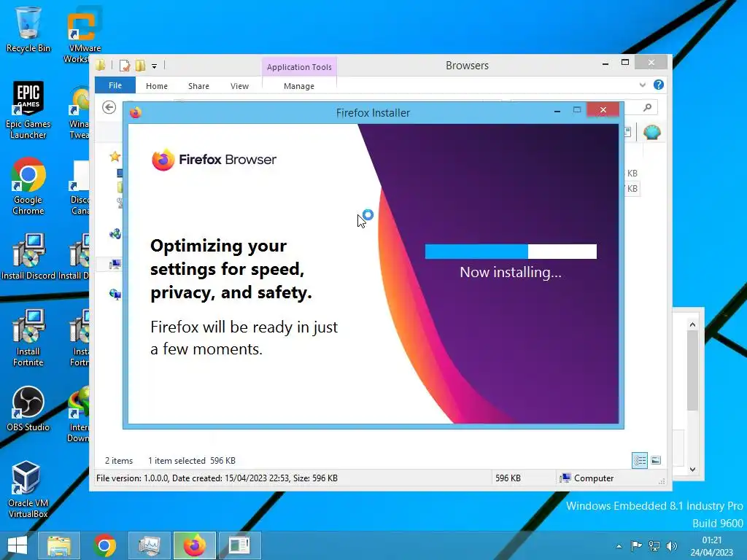
Task: Open Customize Quick Access Toolbar dropdown
Action: point(155,66)
